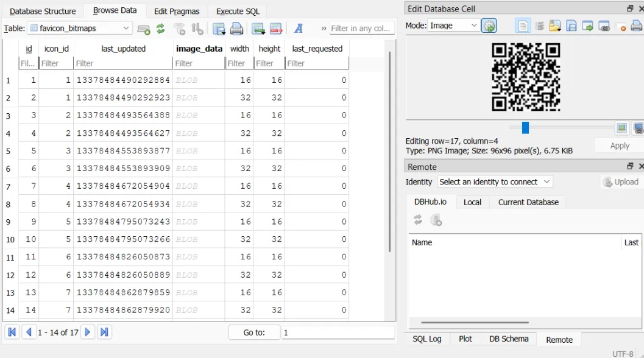The height and width of the screenshot is (358, 644).
Task: Expand the Identity selection dropdown
Action: 494,181
